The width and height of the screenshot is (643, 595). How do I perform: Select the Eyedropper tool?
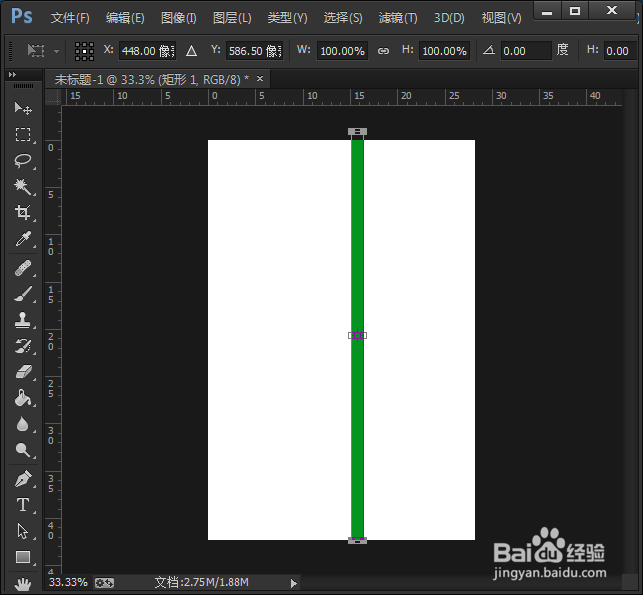(x=23, y=239)
